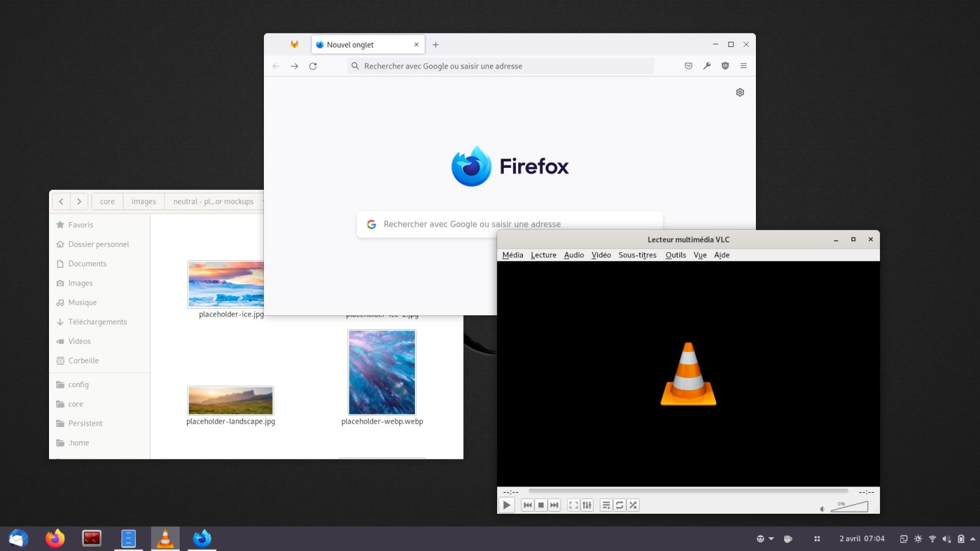The height and width of the screenshot is (551, 980).
Task: Reload the Firefox page
Action: (x=313, y=66)
